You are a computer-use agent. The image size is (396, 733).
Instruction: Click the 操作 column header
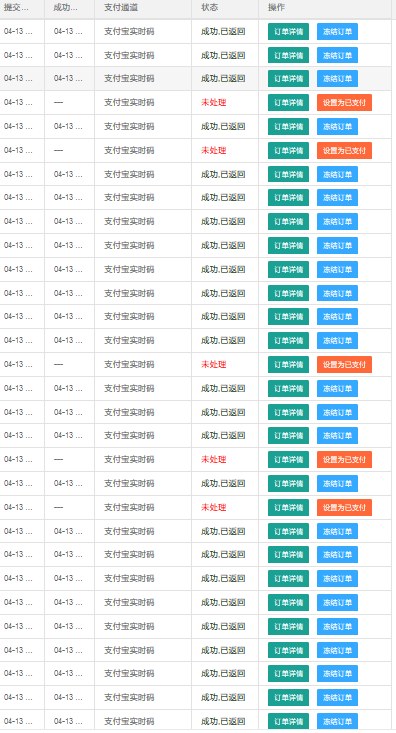pos(276,8)
